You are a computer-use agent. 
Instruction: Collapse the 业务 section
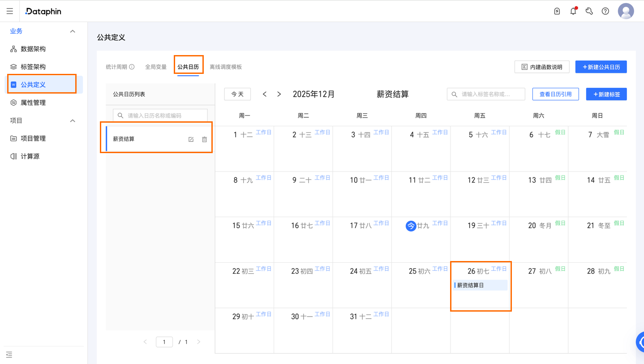tap(73, 31)
